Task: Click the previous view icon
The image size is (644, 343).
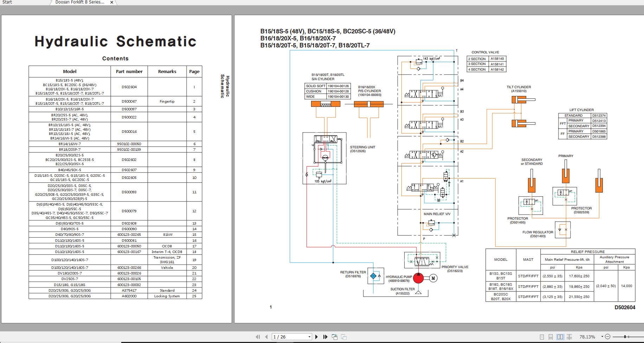Action: tap(334, 337)
